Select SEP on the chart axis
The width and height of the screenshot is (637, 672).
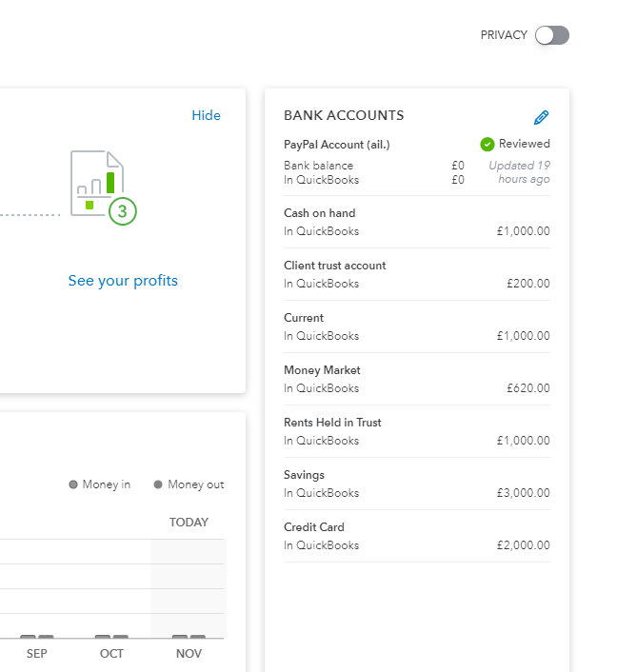click(36, 654)
